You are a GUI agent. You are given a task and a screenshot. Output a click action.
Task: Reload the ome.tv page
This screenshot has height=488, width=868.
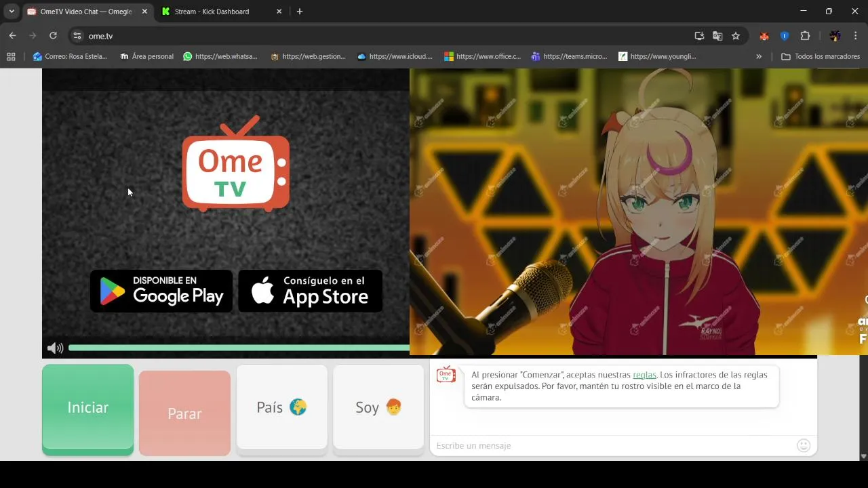point(53,36)
